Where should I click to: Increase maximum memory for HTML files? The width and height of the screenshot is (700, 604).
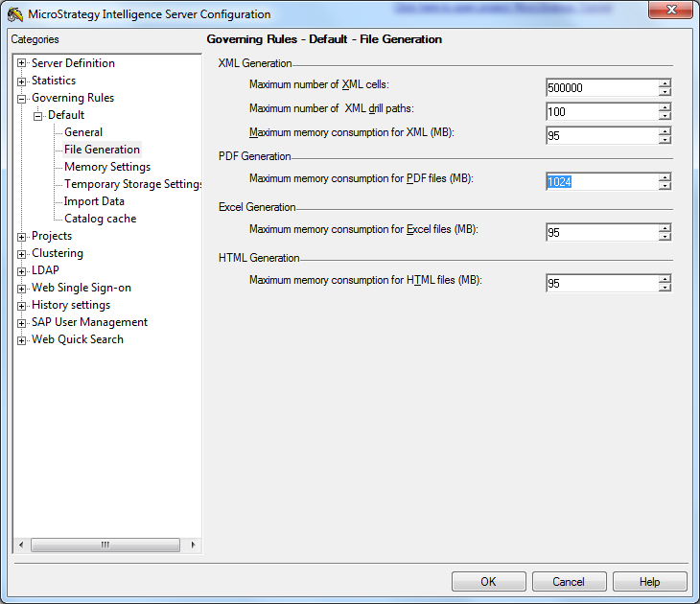tap(665, 279)
